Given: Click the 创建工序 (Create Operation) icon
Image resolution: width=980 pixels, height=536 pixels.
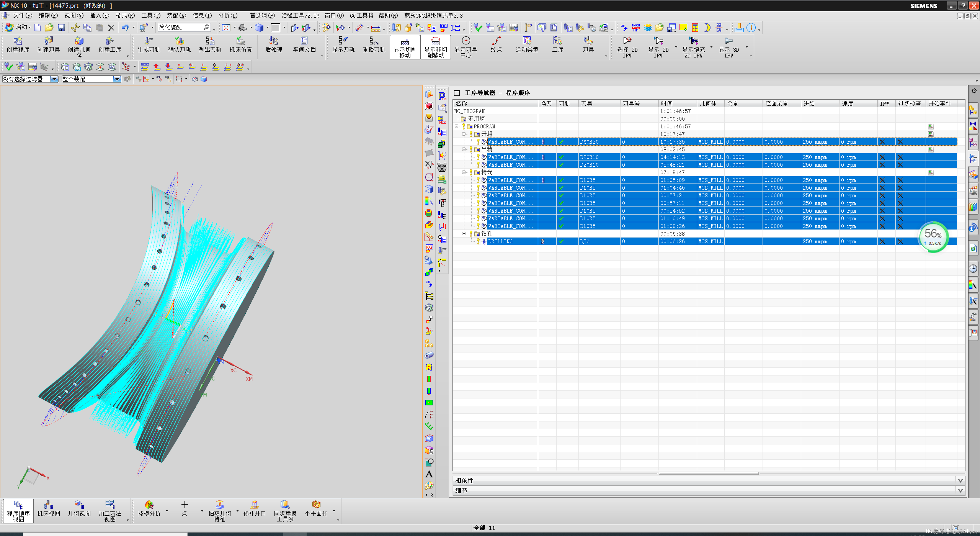Looking at the screenshot, I should click(x=110, y=45).
